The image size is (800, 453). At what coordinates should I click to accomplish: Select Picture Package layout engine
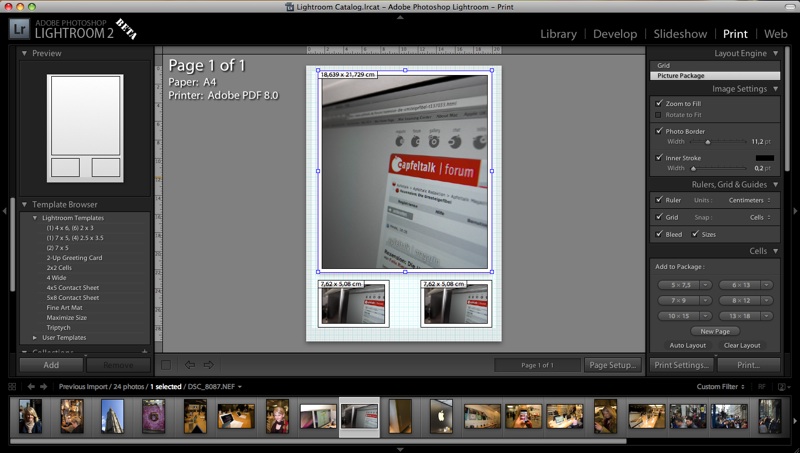pyautogui.click(x=715, y=76)
